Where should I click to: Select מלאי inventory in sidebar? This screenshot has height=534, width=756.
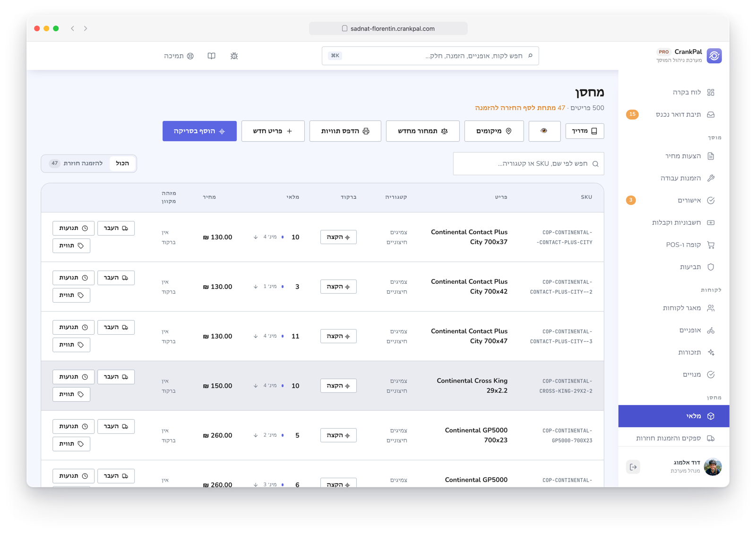674,416
